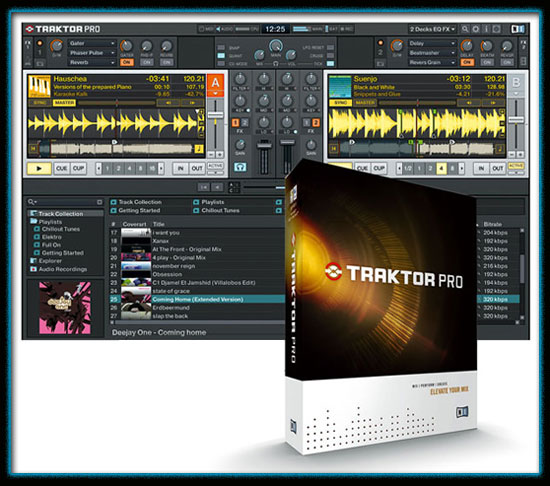Click the audio speaker indicator in header
The height and width of the screenshot is (486, 550).
[x=219, y=29]
